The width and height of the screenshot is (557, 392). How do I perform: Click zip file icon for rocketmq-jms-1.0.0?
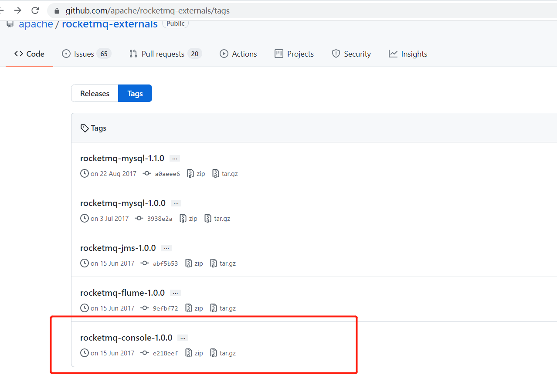click(x=189, y=263)
